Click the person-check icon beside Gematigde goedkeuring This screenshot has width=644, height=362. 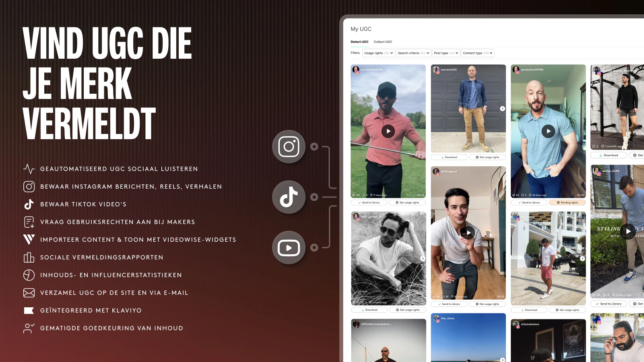[x=29, y=328]
